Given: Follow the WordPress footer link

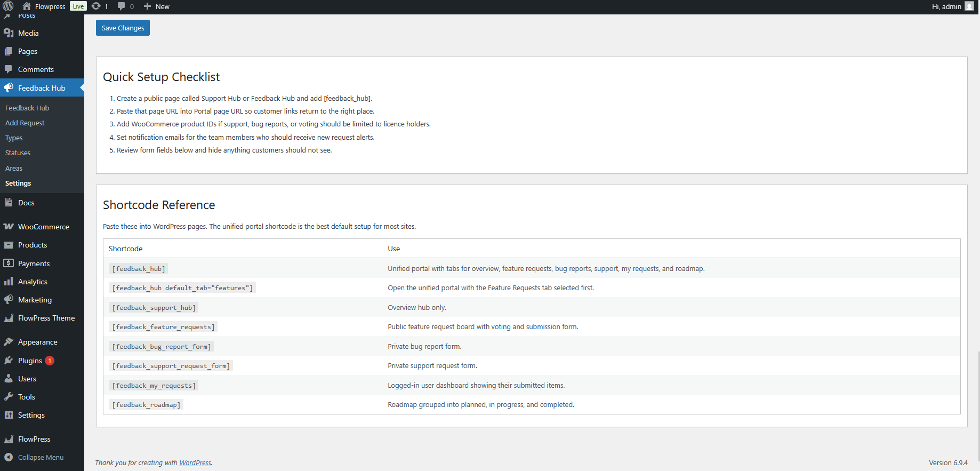Looking at the screenshot, I should (x=195, y=462).
